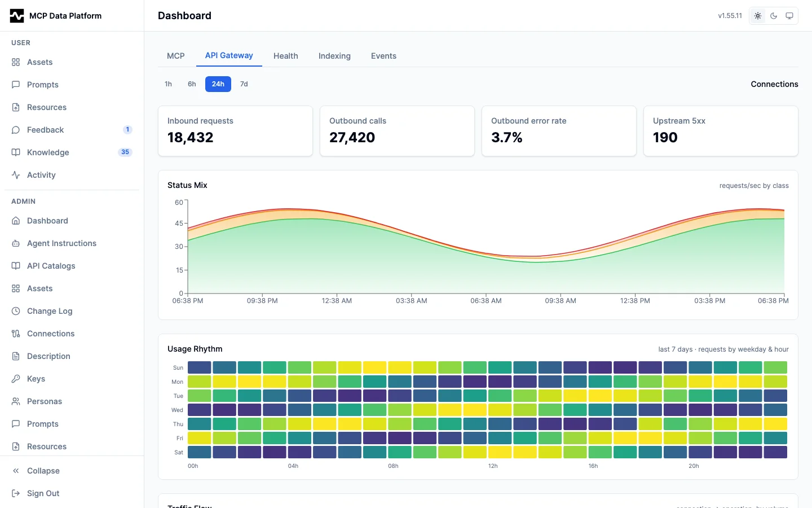The image size is (812, 508).
Task: Click the Knowledge badge showing 35
Action: [125, 152]
